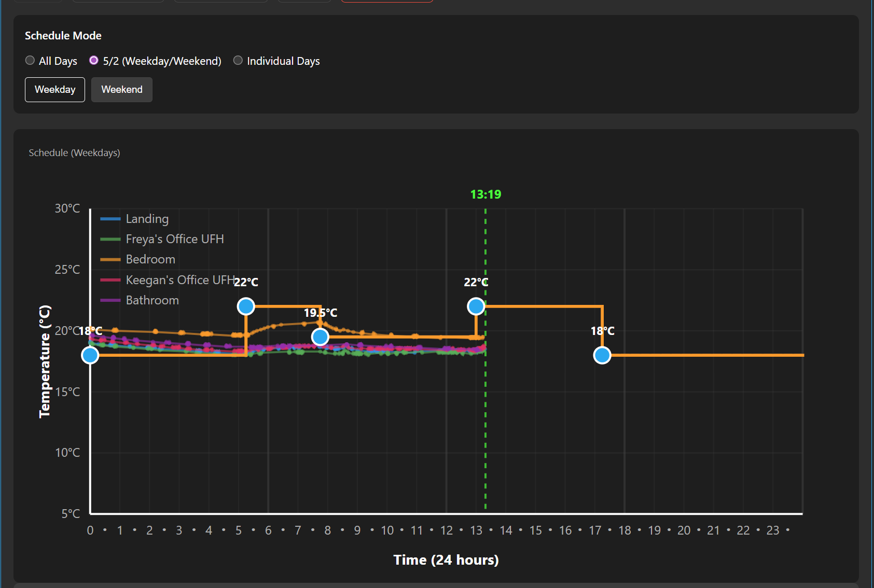Toggle Landing series in chart legend
Viewport: 874px width, 588px height.
coord(134,219)
